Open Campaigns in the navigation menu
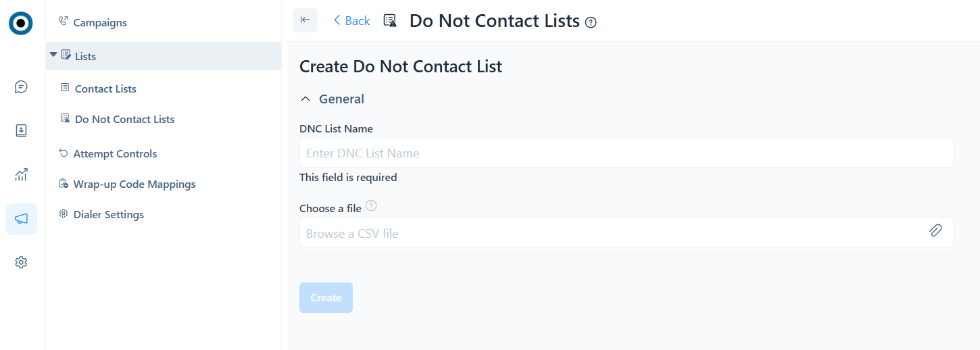The height and width of the screenshot is (350, 980). pyautogui.click(x=100, y=23)
